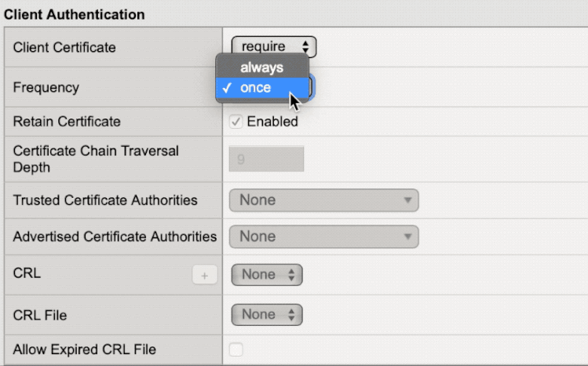Screen dimensions: 588x366
Task: Open the Advertised Certificate Authorities dropdown
Action: (323, 236)
